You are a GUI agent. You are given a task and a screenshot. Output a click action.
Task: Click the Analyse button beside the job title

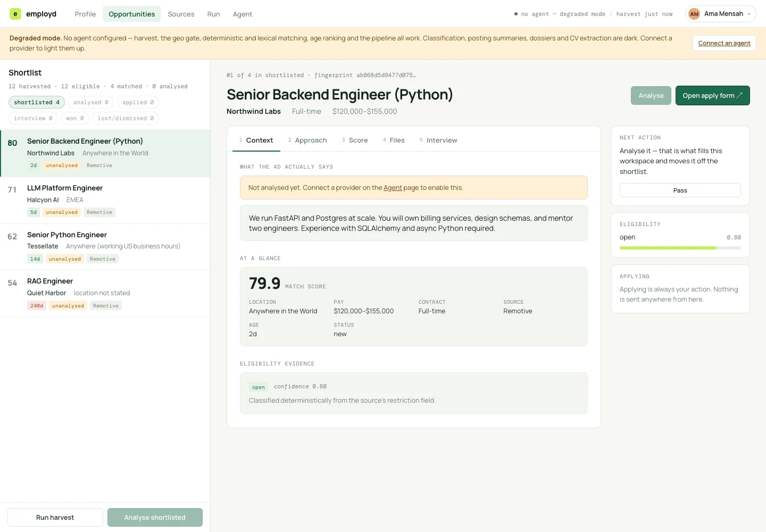(651, 96)
